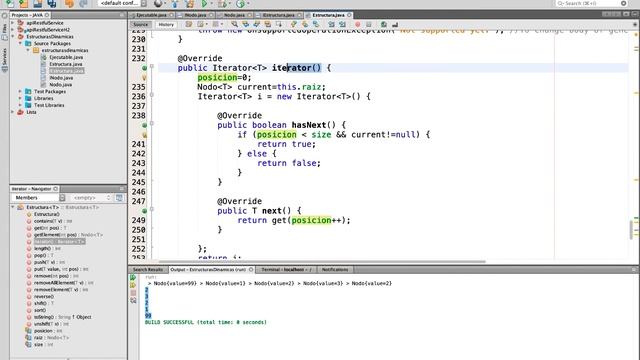Open the Notifications bottom tab
Image resolution: width=640 pixels, height=360 pixels.
click(x=335, y=270)
